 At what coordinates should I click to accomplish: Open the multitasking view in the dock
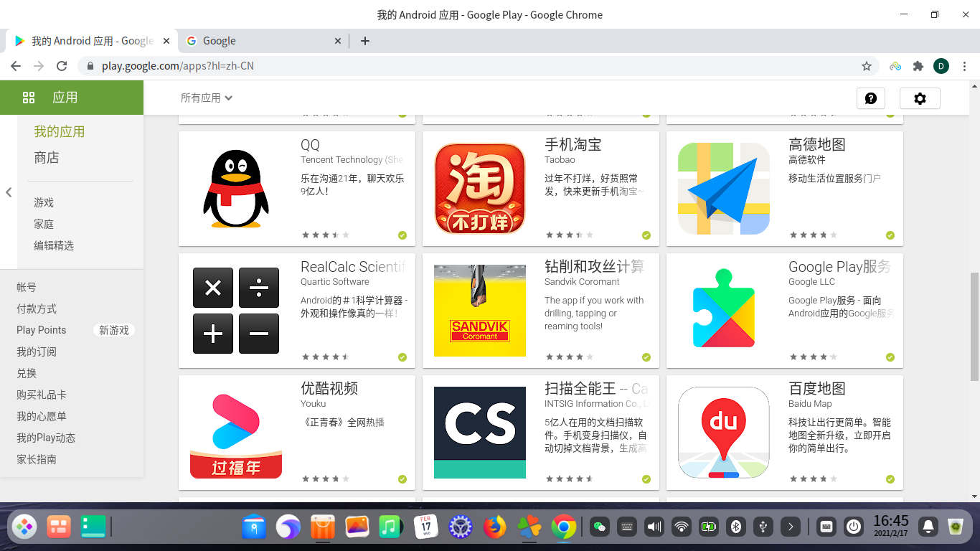point(59,527)
